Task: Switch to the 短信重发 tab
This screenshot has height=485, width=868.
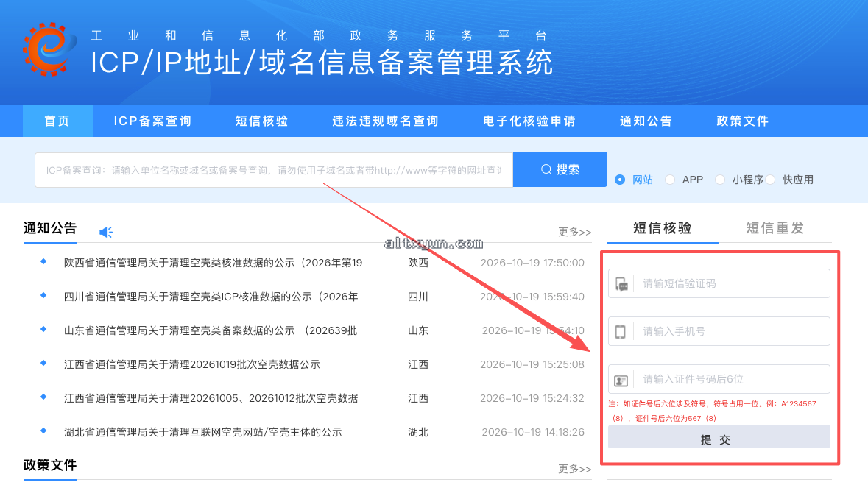Action: pos(775,228)
